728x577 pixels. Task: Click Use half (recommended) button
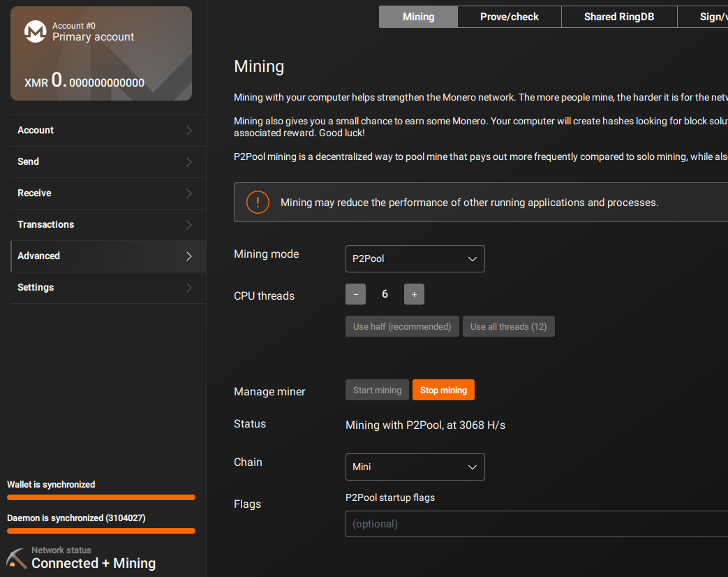[402, 326]
